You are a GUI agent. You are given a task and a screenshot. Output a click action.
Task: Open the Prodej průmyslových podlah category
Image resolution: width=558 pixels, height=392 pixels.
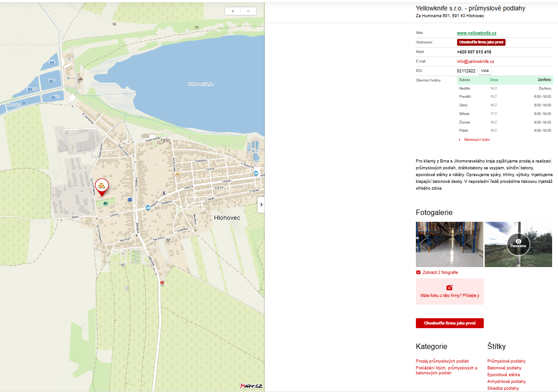click(x=443, y=361)
